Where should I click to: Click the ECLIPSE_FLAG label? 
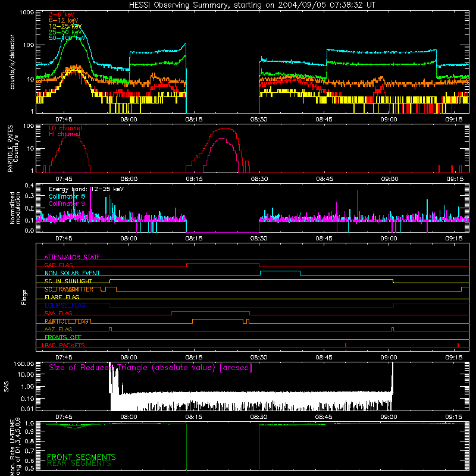(65, 305)
